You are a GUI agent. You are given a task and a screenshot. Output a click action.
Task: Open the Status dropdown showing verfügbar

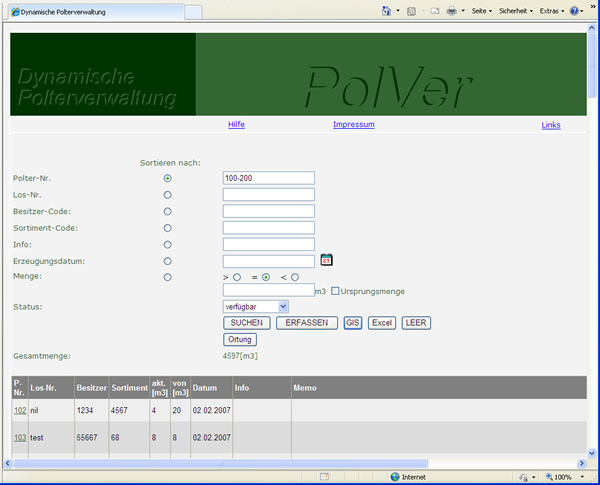pyautogui.click(x=256, y=307)
